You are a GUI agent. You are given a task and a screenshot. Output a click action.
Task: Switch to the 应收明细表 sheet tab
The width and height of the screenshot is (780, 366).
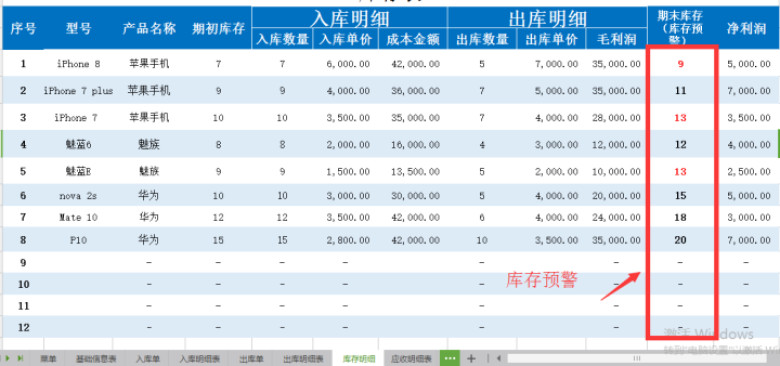coord(411,359)
